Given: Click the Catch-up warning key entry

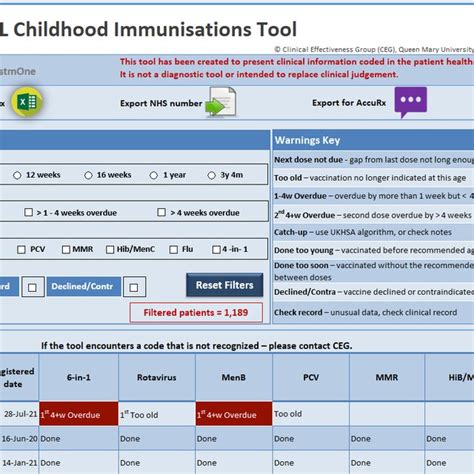Looking at the screenshot, I should (373, 232).
